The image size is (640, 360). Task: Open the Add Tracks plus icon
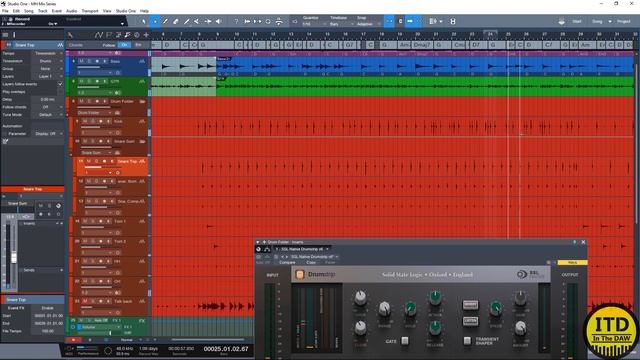[x=146, y=35]
